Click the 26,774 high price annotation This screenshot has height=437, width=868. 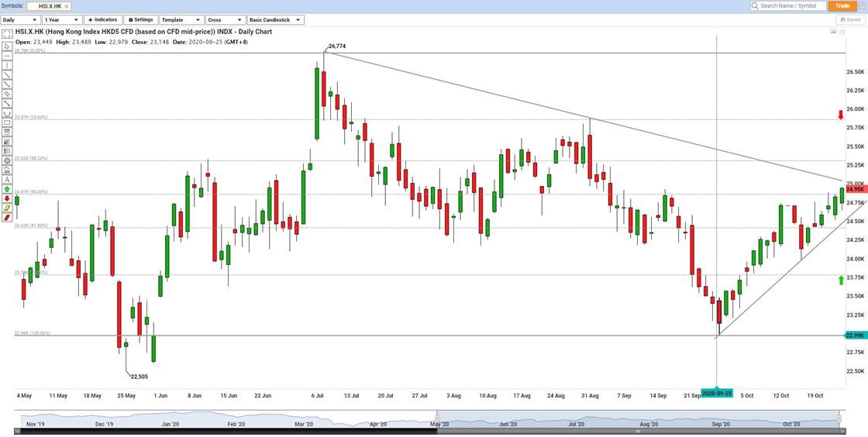click(336, 46)
